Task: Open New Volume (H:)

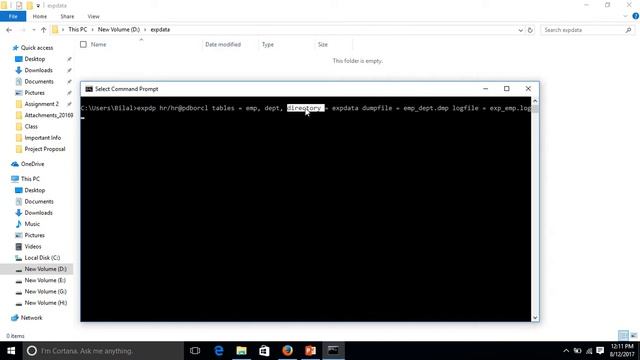Action: pos(46,303)
